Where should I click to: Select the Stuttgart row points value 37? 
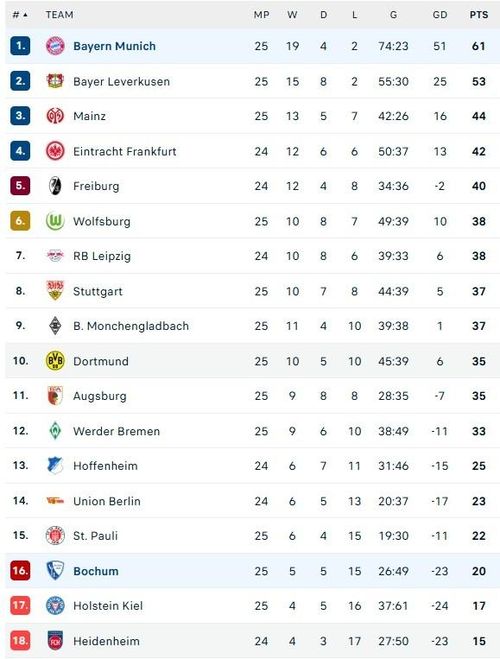(479, 291)
